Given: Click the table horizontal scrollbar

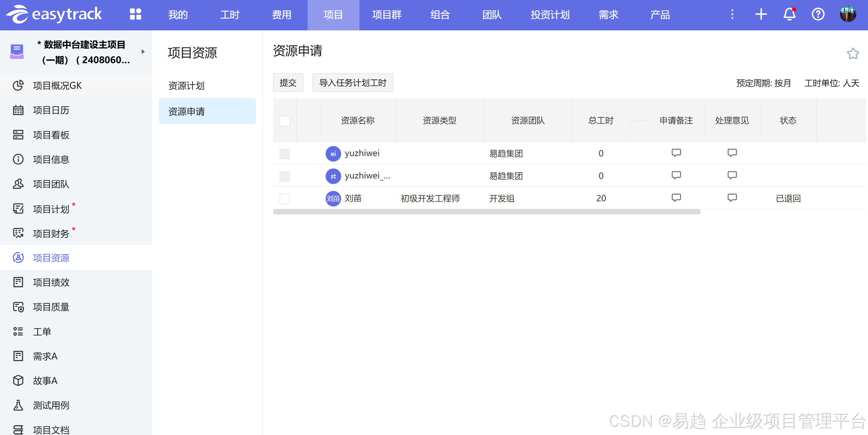Looking at the screenshot, I should (486, 212).
